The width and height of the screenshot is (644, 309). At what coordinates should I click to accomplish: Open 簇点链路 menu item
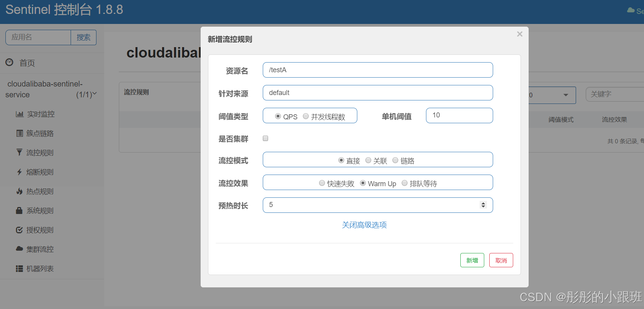[40, 134]
